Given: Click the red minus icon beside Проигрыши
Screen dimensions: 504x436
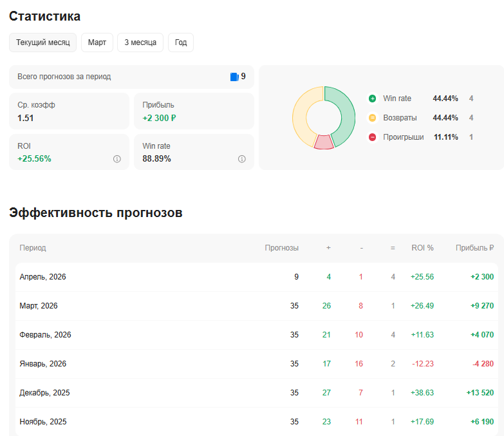Looking at the screenshot, I should point(372,137).
